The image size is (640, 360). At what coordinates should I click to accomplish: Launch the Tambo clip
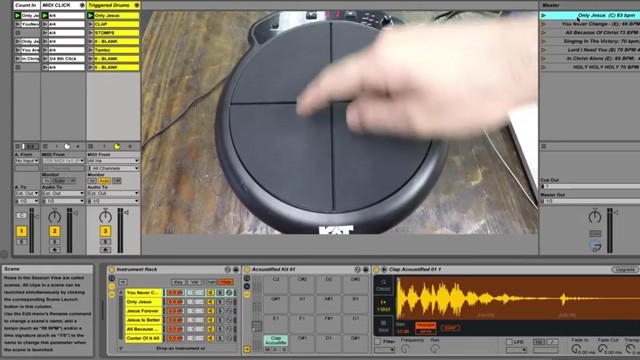coord(90,50)
